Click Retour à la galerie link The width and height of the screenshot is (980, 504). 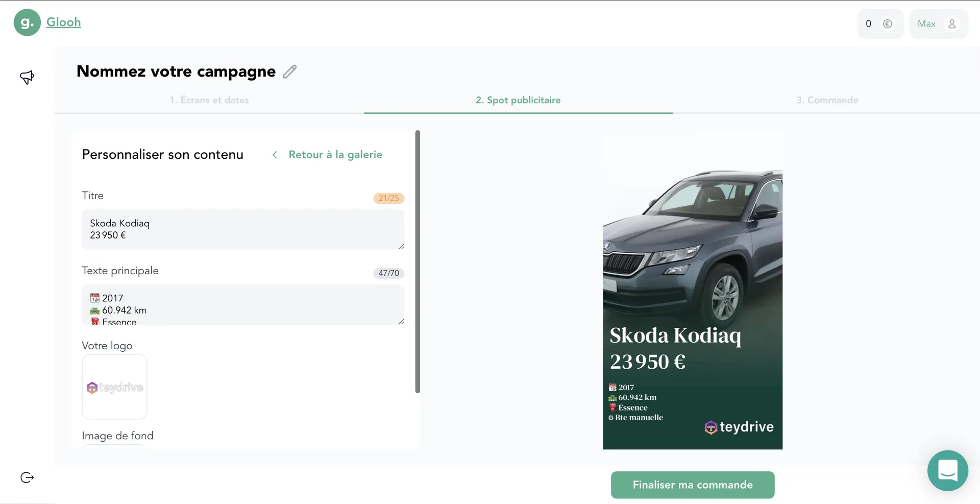(x=335, y=155)
